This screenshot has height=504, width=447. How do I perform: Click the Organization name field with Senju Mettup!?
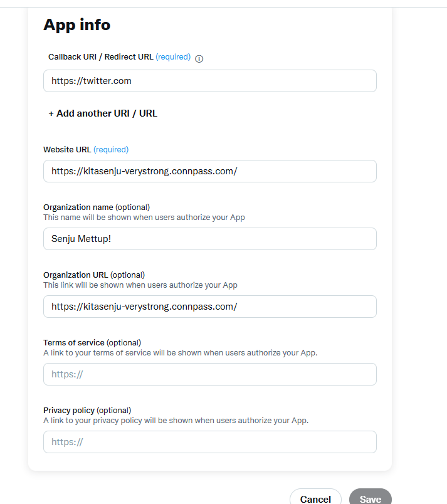pos(209,239)
